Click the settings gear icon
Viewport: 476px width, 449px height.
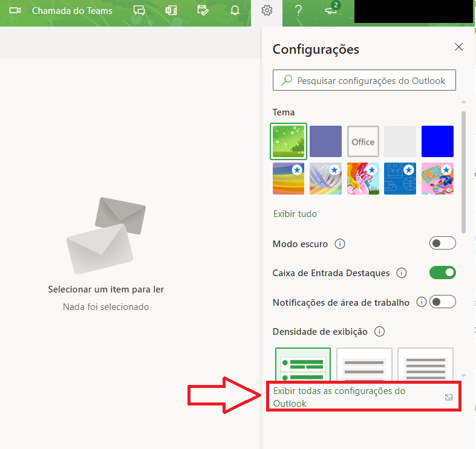267,11
